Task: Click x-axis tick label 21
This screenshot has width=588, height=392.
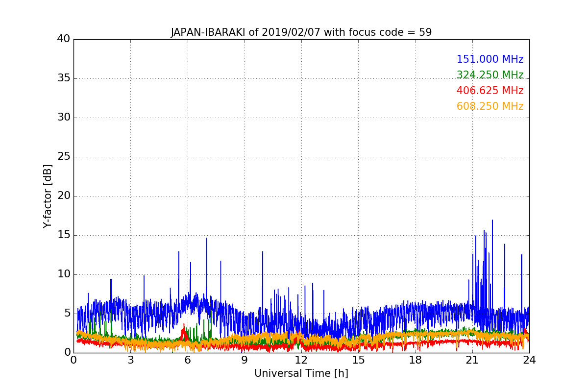Action: [472, 360]
